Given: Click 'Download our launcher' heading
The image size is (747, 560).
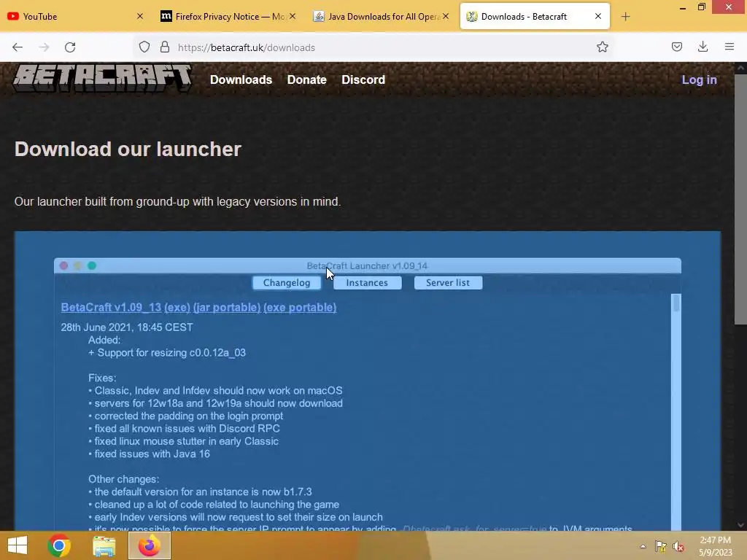Looking at the screenshot, I should point(128,149).
